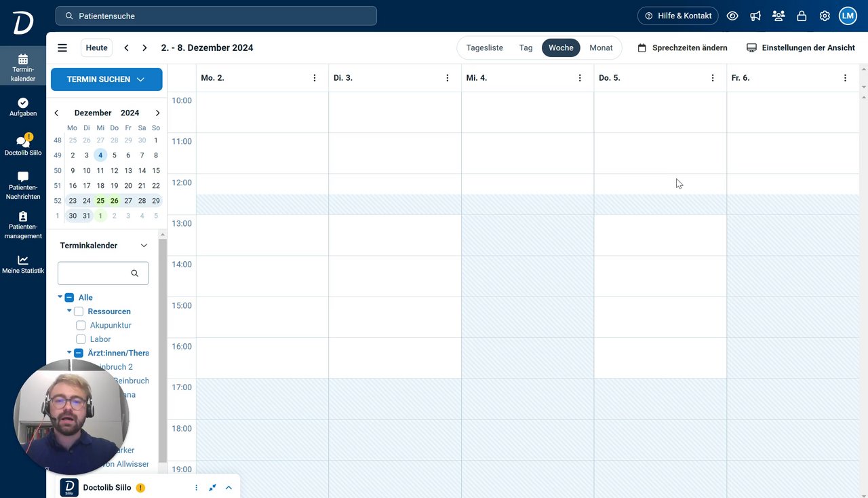Check the Labor checkbox
This screenshot has width=868, height=498.
coord(81,339)
